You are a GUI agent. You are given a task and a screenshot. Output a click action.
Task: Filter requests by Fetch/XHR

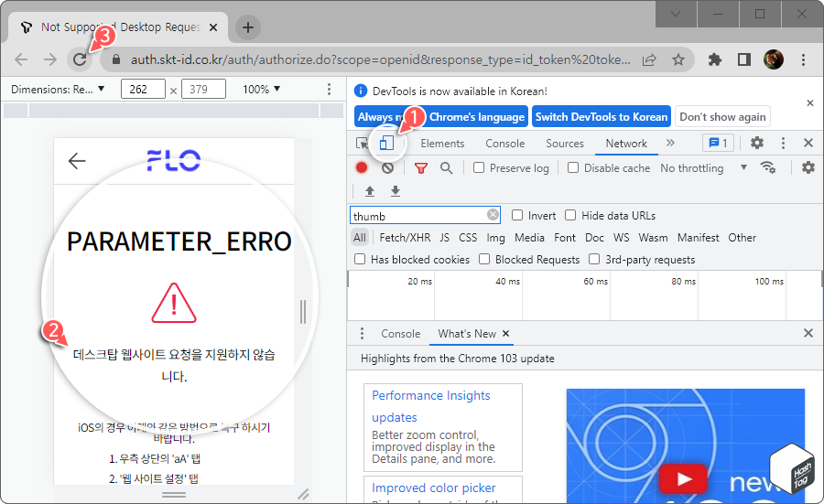(405, 238)
